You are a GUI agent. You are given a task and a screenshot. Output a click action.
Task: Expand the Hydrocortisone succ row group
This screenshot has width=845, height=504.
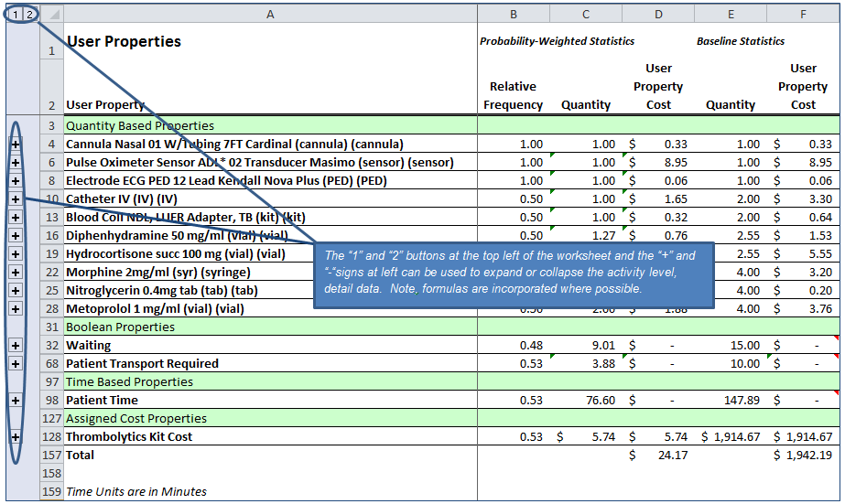pyautogui.click(x=16, y=254)
